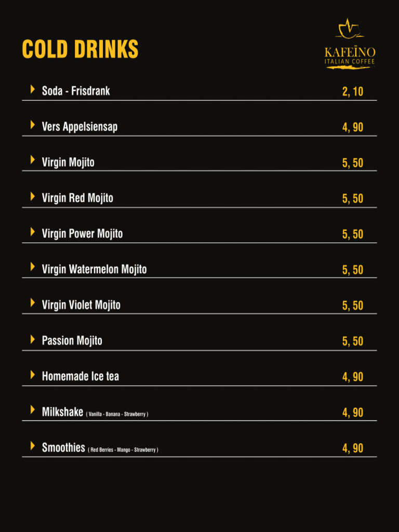The width and height of the screenshot is (399, 532).
Task: Click the arrow beside Milkshake
Action: (33, 410)
